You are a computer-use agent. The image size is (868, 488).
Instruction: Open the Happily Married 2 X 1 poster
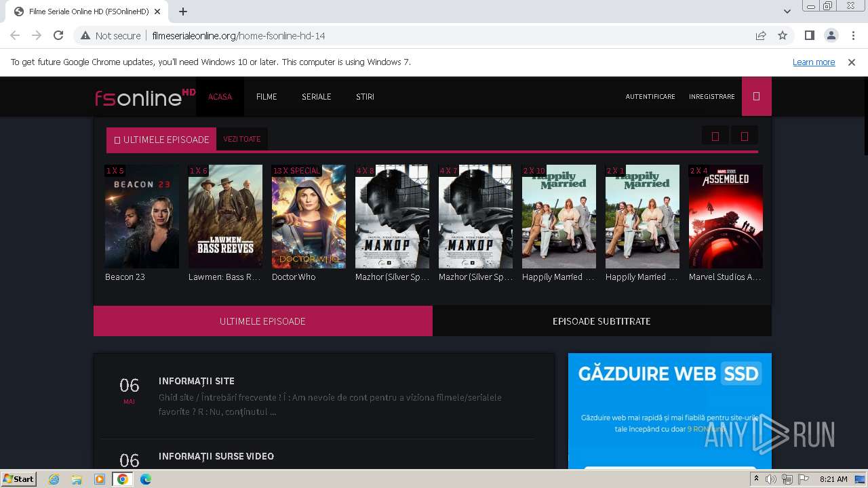[642, 216]
